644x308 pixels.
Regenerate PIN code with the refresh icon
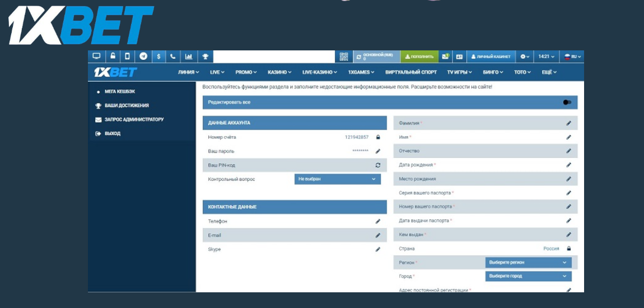tap(378, 165)
